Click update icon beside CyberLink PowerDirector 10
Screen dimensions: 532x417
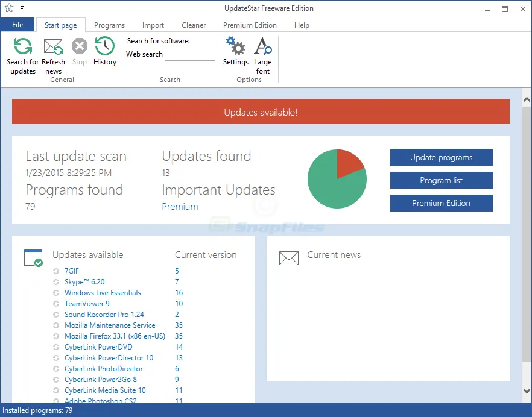56,358
